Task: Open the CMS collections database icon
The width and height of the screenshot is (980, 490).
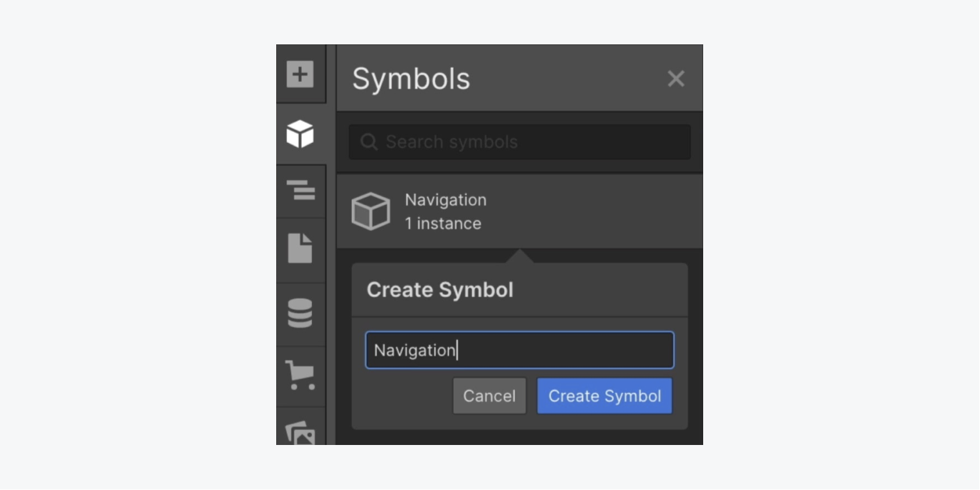Action: point(300,313)
